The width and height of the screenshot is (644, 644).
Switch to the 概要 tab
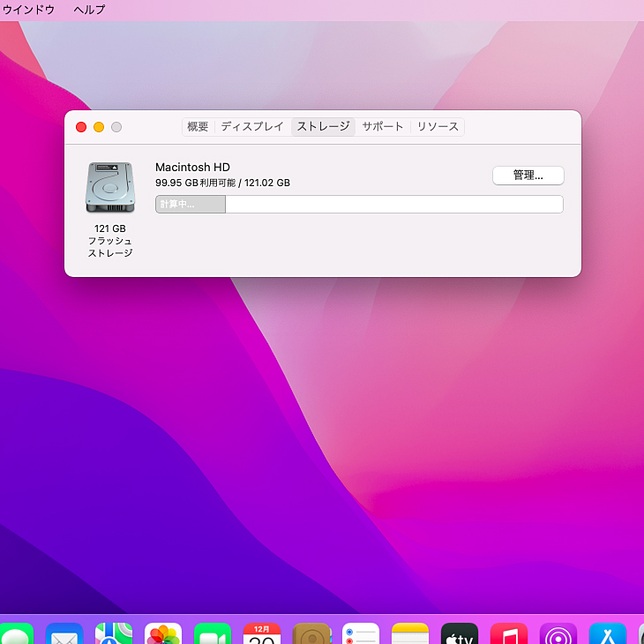coord(198,127)
